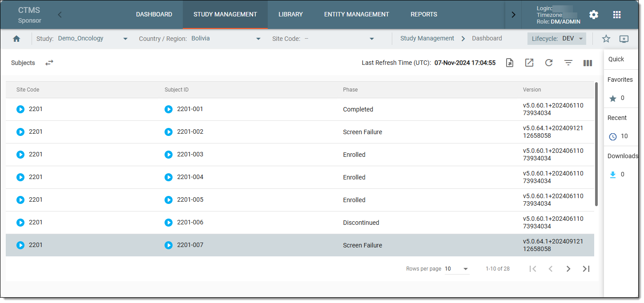Go to the next page of results
This screenshot has width=644, height=303.
[x=568, y=269]
